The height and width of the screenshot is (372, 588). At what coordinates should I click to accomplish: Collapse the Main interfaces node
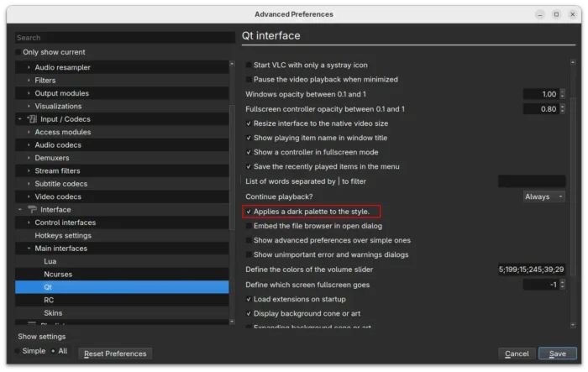(x=29, y=249)
